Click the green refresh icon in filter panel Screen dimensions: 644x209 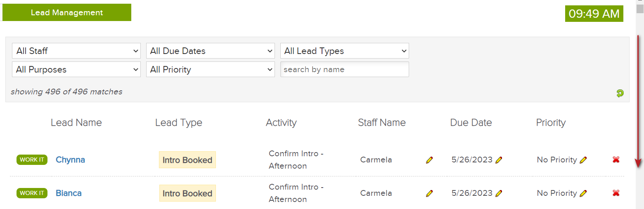620,93
